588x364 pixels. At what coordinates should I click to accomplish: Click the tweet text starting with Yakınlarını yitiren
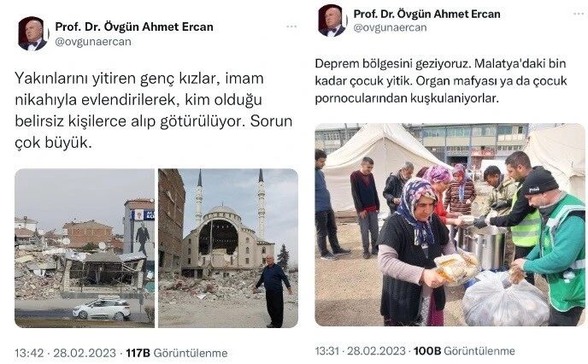154,110
